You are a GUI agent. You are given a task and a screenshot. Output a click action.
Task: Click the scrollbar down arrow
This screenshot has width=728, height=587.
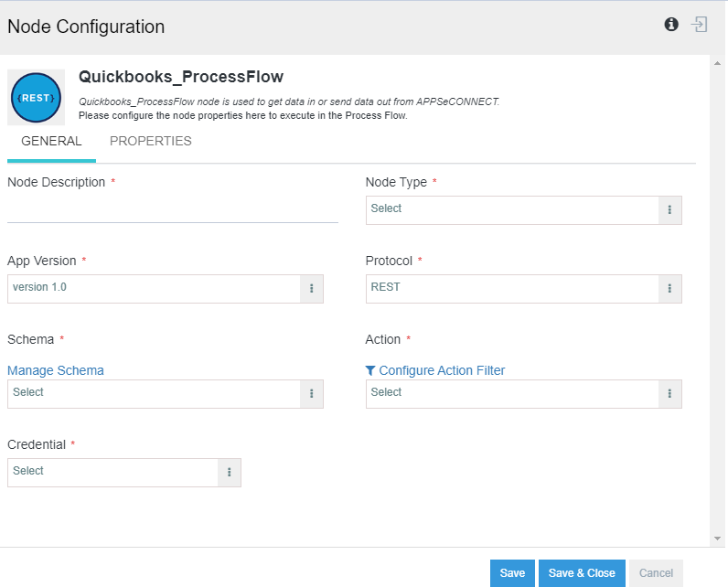pyautogui.click(x=717, y=539)
